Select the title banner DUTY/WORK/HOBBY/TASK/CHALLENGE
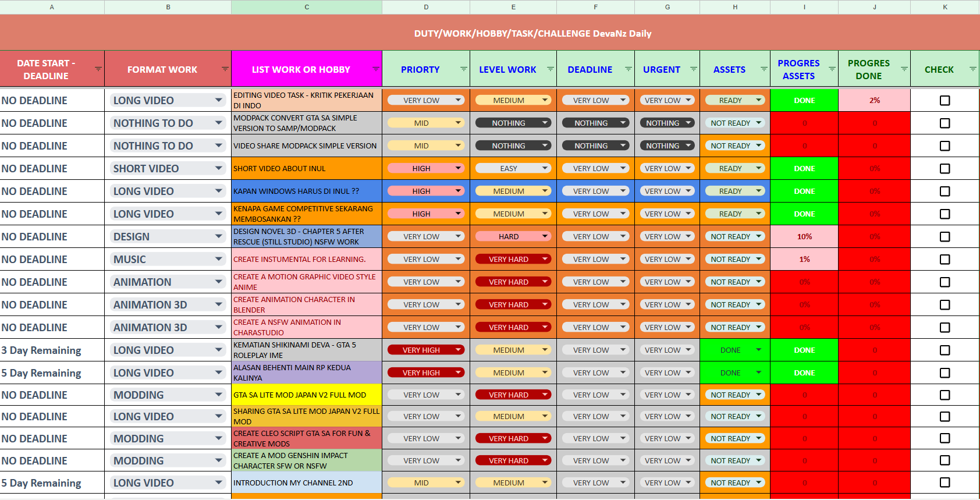 tap(532, 33)
